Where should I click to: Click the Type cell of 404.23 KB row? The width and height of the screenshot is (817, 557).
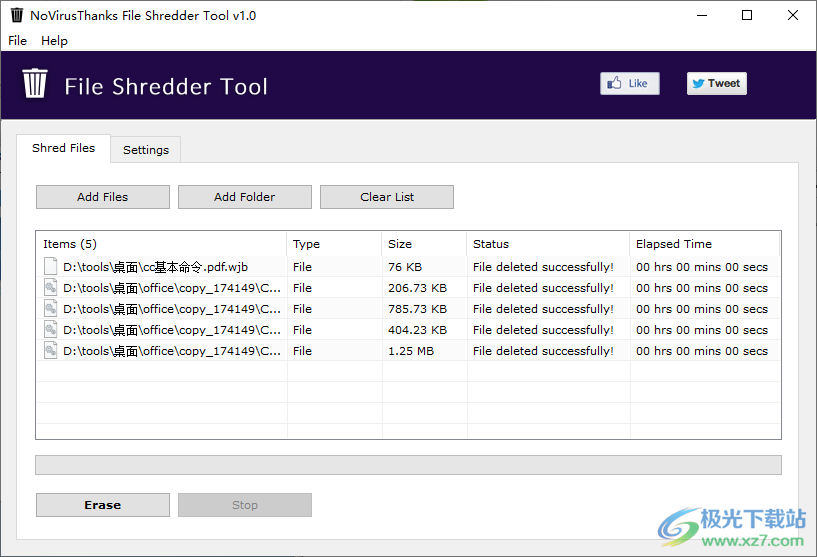[302, 330]
